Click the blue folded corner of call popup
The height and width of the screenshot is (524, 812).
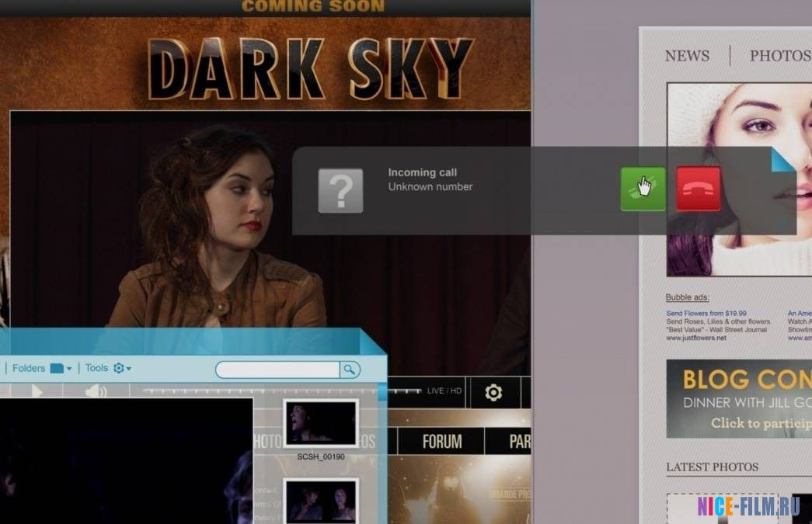pyautogui.click(x=782, y=159)
